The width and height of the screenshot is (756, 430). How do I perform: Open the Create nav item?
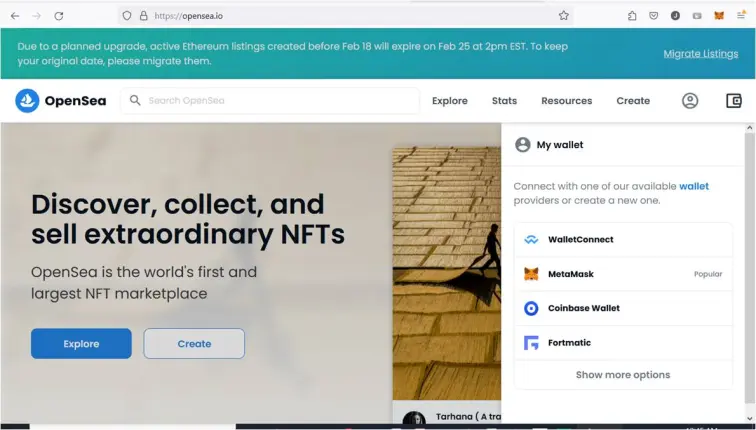[633, 101]
